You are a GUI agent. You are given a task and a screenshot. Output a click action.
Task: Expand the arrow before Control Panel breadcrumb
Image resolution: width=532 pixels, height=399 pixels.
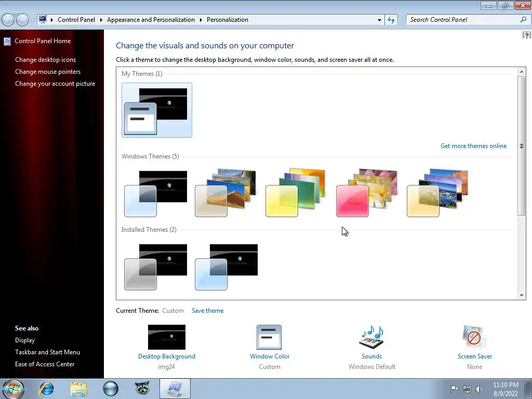pos(52,20)
